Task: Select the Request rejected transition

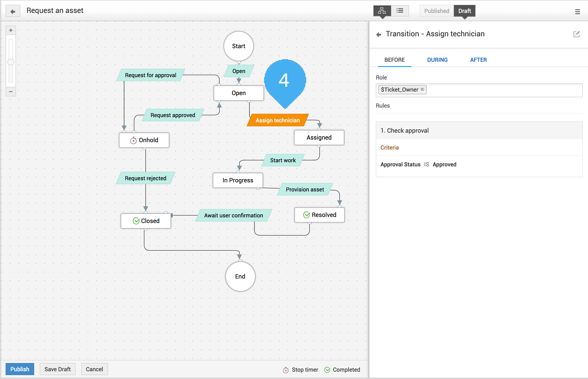Action: (x=145, y=178)
